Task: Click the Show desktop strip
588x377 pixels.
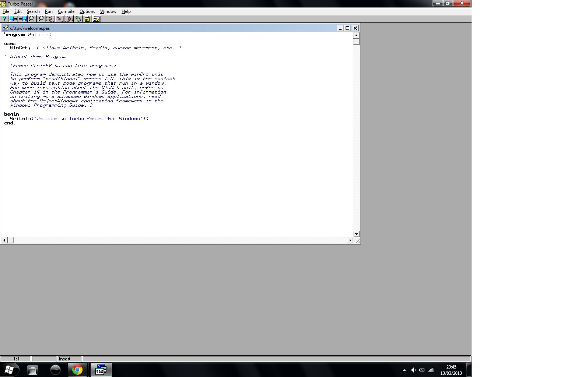Action: 469,370
